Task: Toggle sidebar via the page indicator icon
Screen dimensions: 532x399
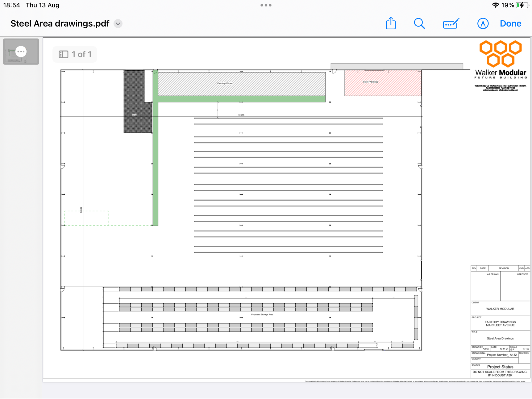Action: coord(63,54)
